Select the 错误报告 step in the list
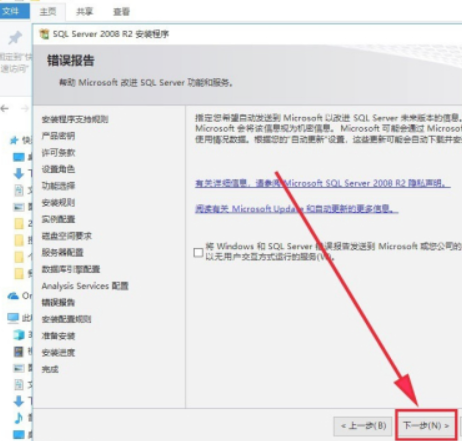 coord(58,302)
